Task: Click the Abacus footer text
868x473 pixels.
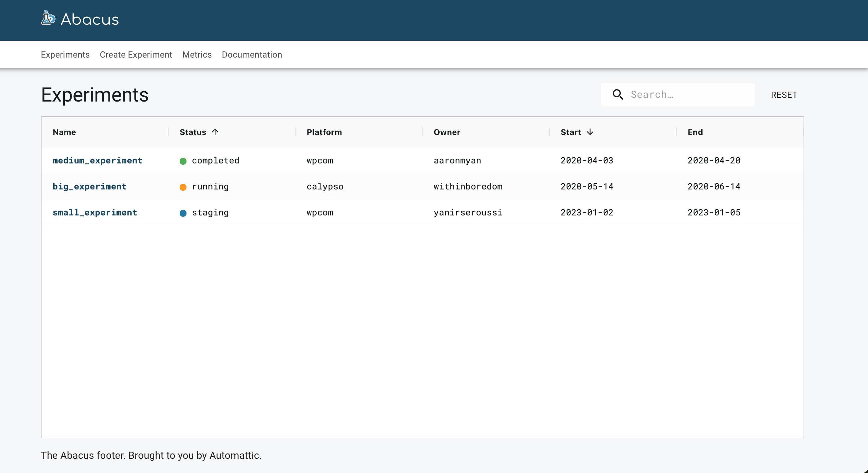Action: click(x=151, y=455)
